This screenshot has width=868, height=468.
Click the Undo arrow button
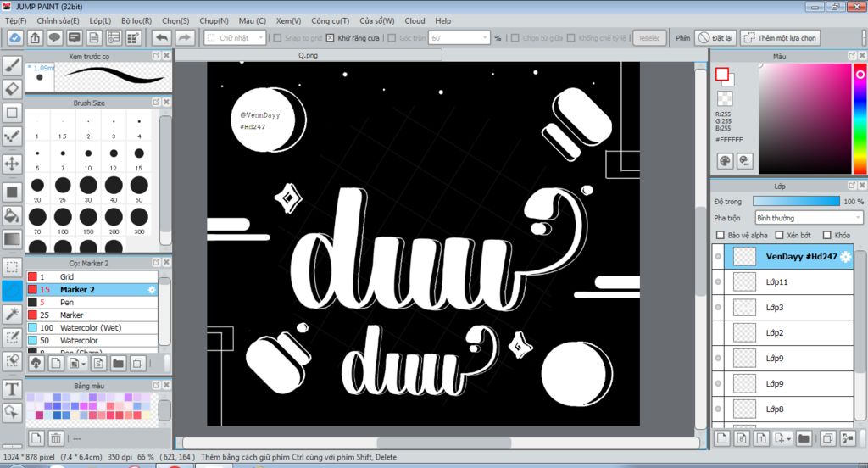pyautogui.click(x=162, y=37)
